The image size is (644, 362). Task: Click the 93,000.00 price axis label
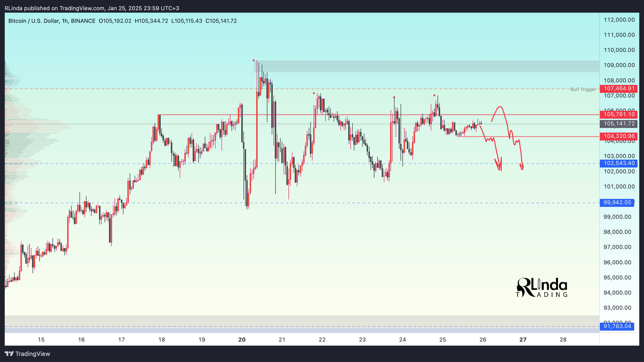coord(617,308)
